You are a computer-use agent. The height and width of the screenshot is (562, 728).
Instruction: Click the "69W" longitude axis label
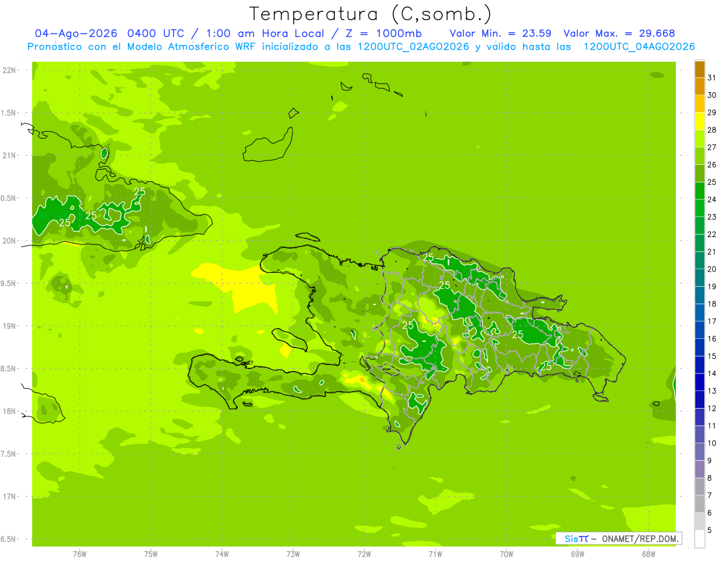[x=578, y=554]
